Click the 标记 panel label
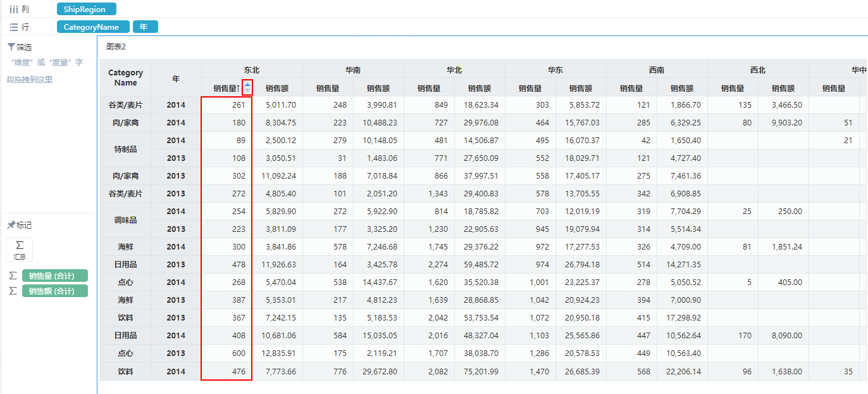The height and width of the screenshot is (394, 868). 24,225
